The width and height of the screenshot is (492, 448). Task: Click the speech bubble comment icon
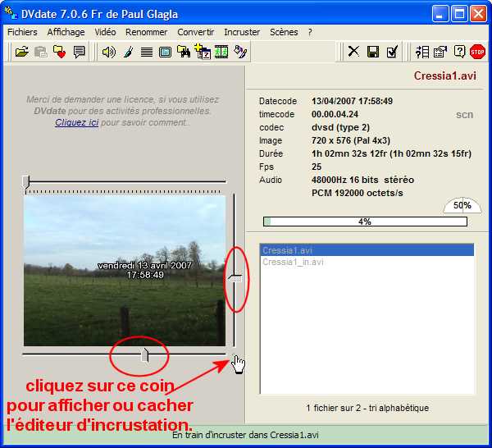(79, 52)
